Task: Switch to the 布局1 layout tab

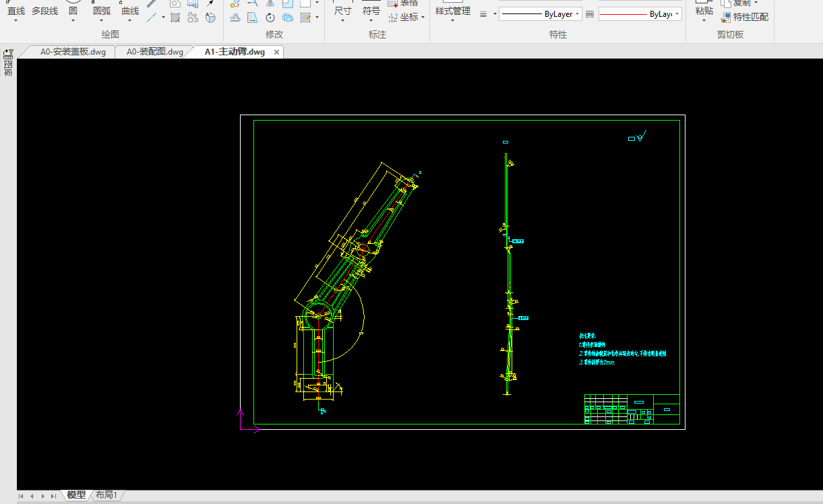Action: click(106, 495)
